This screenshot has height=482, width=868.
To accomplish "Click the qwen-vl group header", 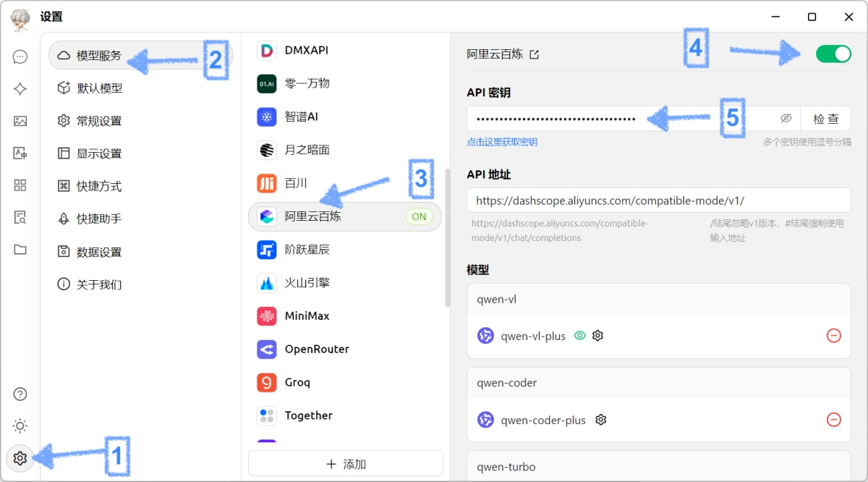I will (659, 300).
